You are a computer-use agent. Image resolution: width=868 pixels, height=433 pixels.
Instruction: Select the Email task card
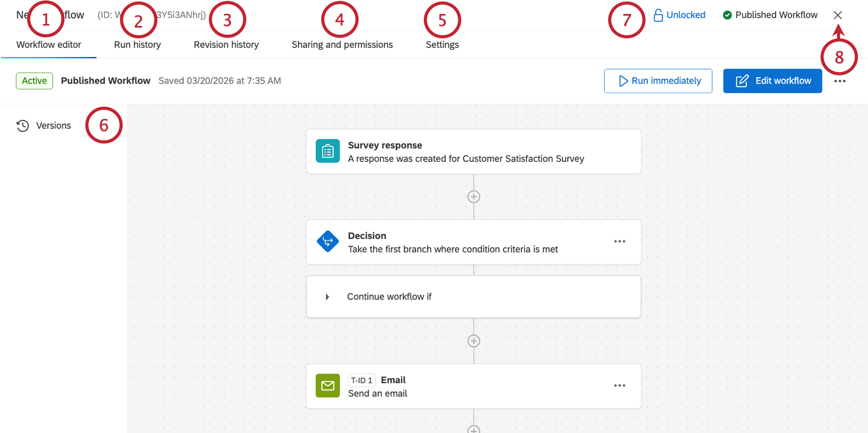click(473, 386)
